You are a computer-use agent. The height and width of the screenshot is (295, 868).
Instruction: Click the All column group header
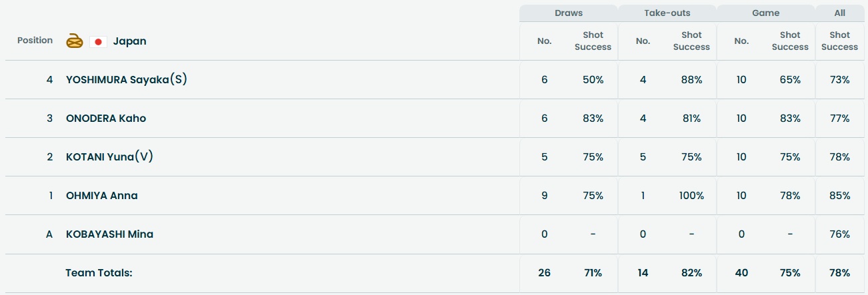point(840,13)
